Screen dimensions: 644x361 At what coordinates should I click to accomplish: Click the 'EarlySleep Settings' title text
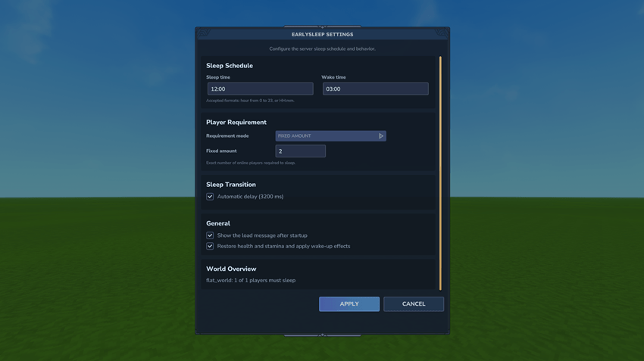point(323,35)
